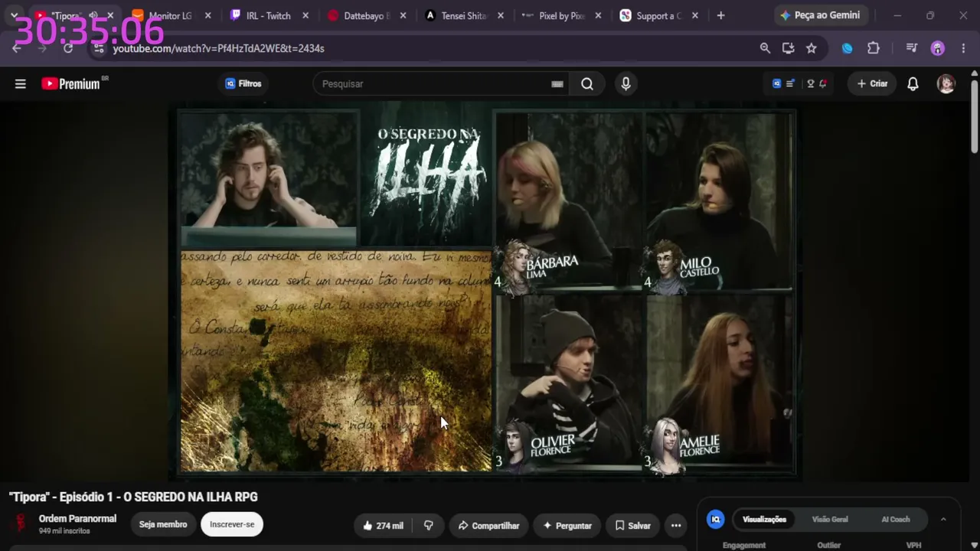Click the blue IQ logo in the side panel
The height and width of the screenshot is (551, 980).
[716, 520]
